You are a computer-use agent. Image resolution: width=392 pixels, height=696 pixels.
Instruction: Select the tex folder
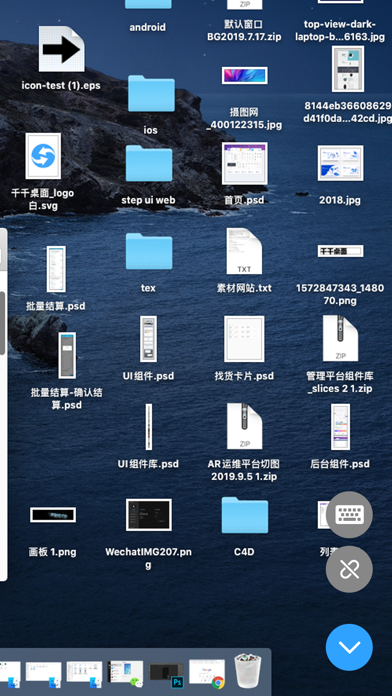pos(149,251)
